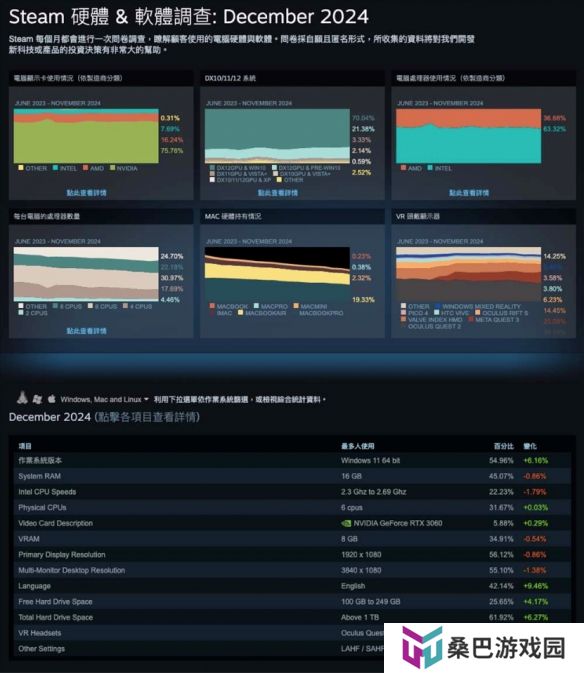Viewport: 584px width, 673px height.
Task: Click the processor vendor AMD/Intel chart area
Action: coord(469,136)
